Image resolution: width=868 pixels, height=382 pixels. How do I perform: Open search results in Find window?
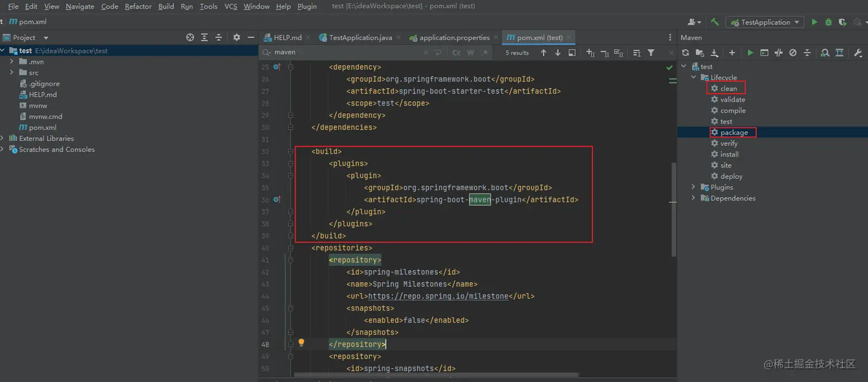coord(572,52)
